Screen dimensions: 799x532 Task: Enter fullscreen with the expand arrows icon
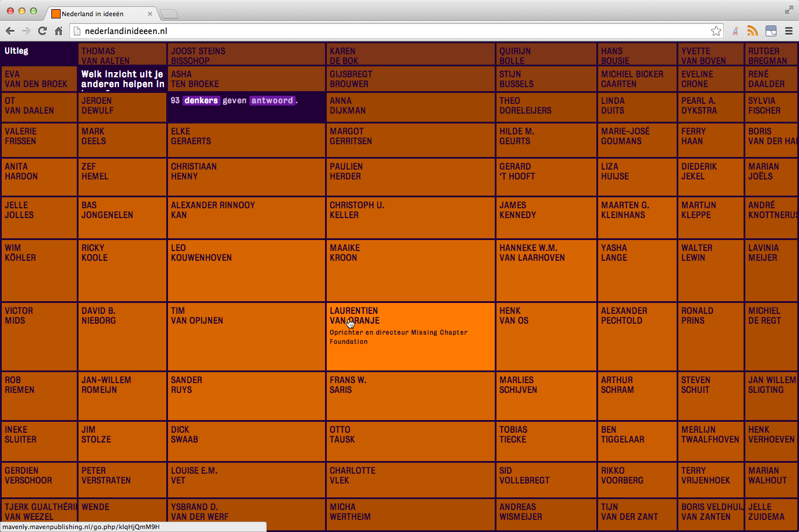789,10
